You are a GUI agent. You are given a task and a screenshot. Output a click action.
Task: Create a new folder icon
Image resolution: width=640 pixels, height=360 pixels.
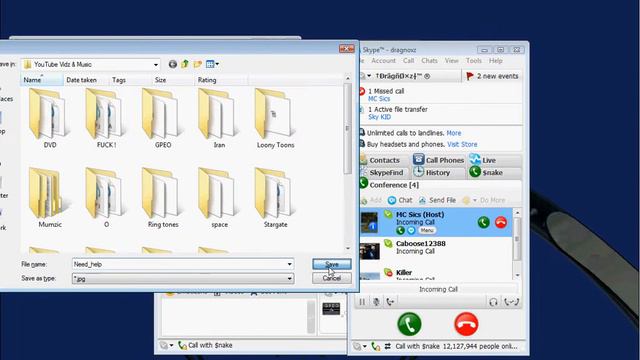[198, 64]
